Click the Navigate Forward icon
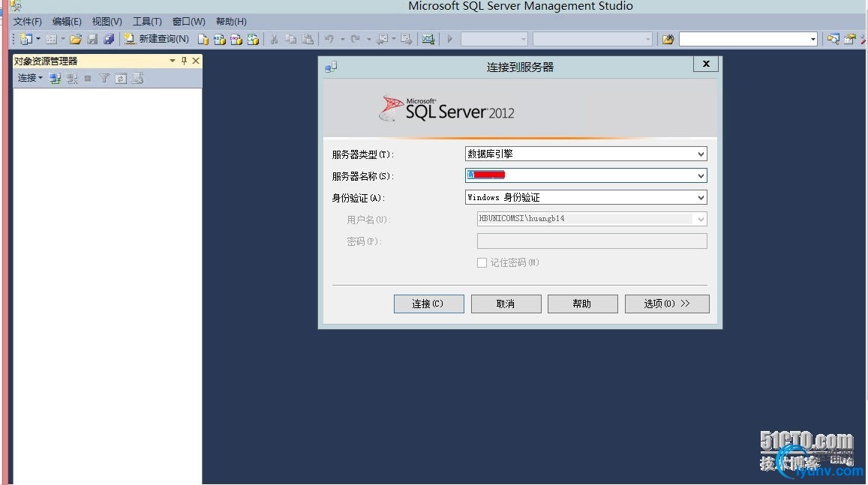 (x=407, y=39)
